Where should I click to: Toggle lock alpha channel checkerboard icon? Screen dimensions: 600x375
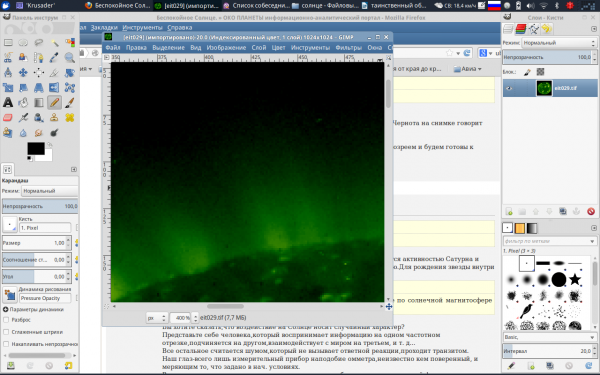(x=540, y=72)
